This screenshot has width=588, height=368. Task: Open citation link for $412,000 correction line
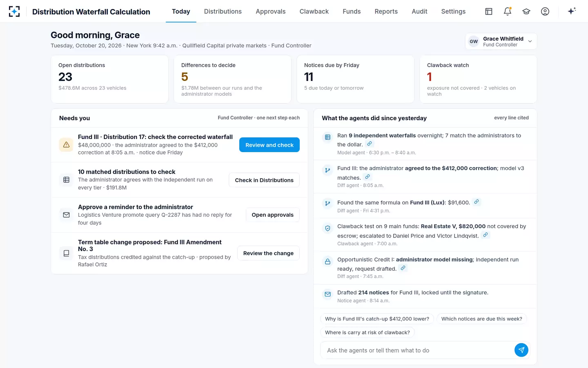tap(367, 177)
